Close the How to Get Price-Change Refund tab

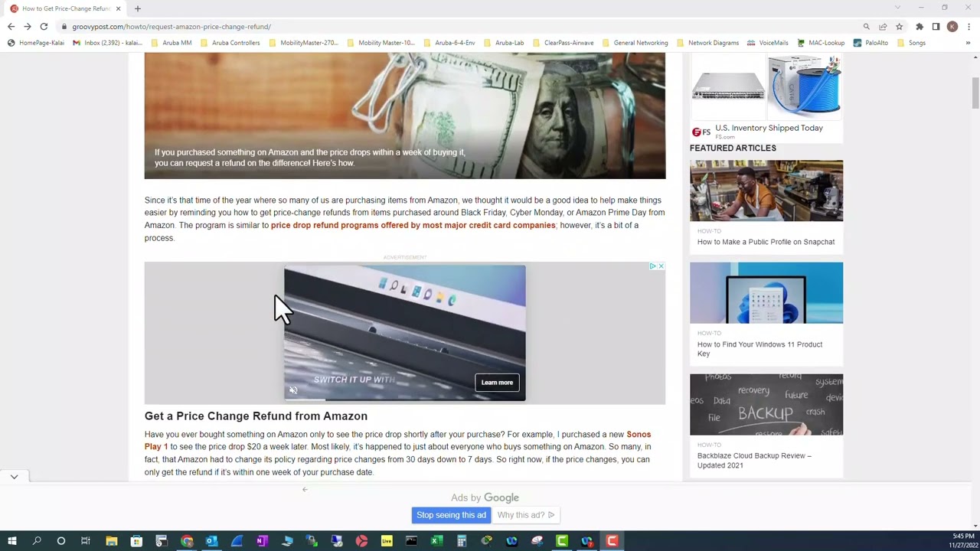click(118, 8)
